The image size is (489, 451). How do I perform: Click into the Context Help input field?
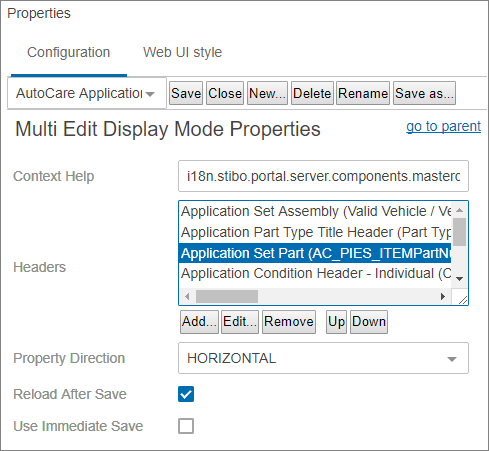[323, 176]
